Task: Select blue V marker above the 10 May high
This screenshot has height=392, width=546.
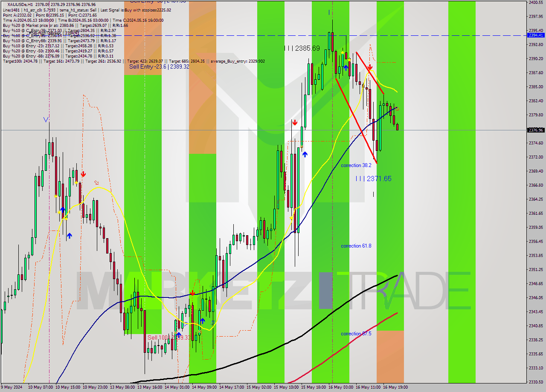Action: point(46,120)
